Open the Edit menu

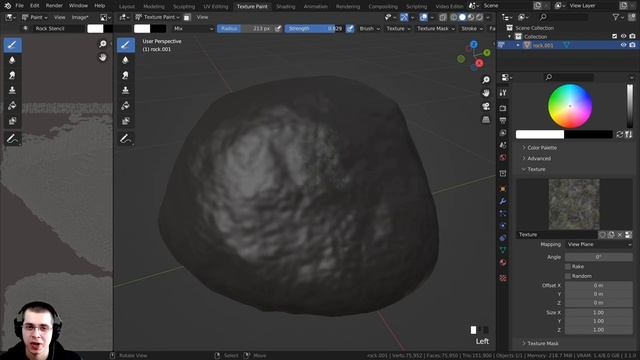pos(35,6)
